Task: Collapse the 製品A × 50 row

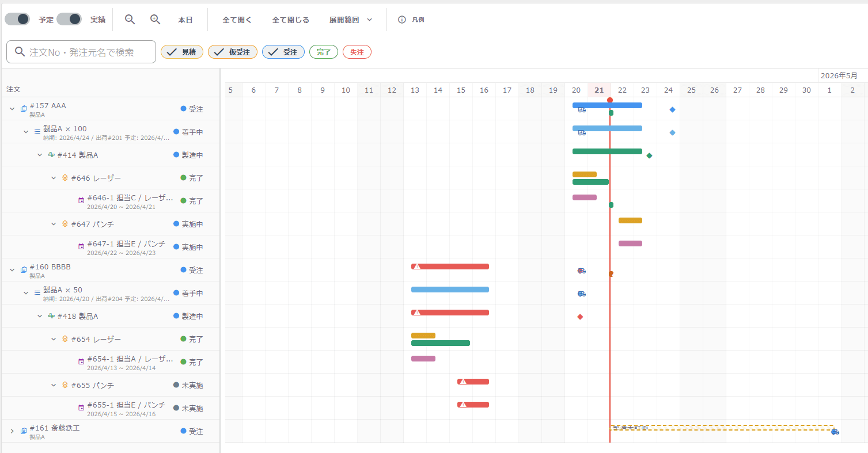Action: (x=26, y=293)
